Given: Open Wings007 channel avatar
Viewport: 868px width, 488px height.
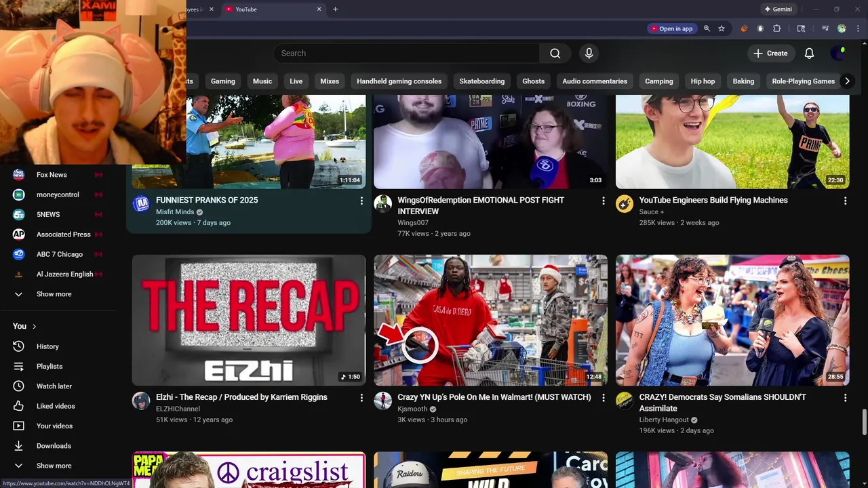Looking at the screenshot, I should (x=383, y=204).
